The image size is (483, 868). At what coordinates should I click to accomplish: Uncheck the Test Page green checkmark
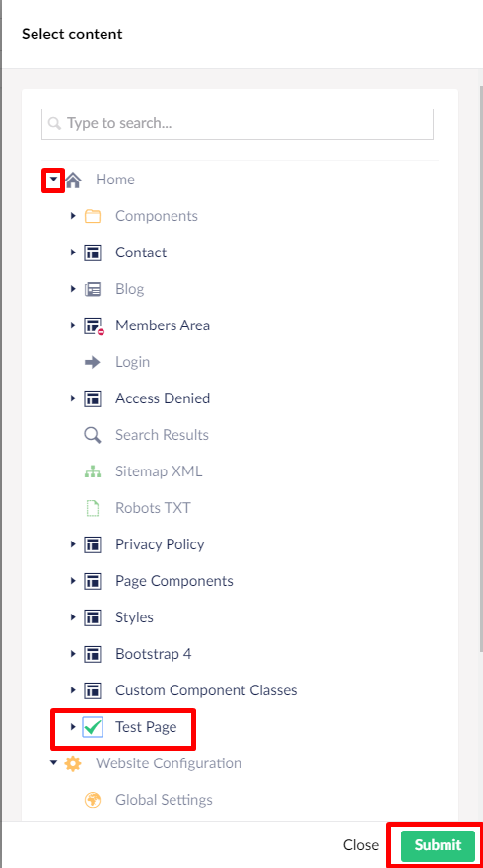coord(93,727)
